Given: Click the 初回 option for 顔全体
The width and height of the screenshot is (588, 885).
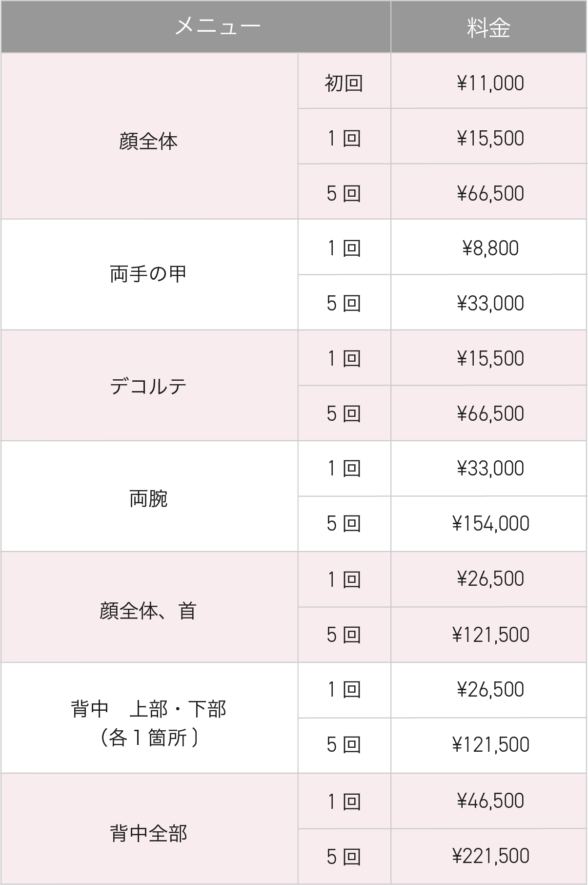Looking at the screenshot, I should point(344,83).
